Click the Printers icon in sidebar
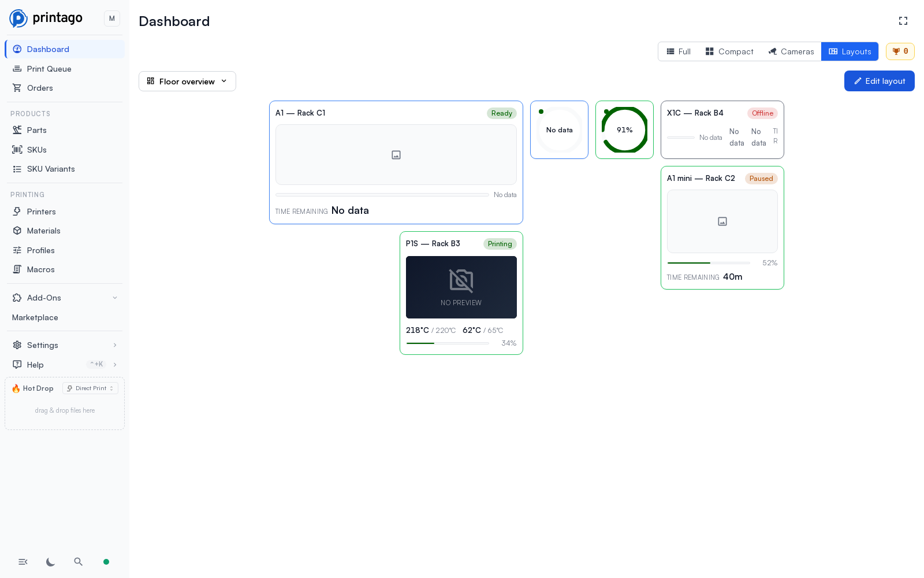Image resolution: width=924 pixels, height=578 pixels. pyautogui.click(x=17, y=212)
